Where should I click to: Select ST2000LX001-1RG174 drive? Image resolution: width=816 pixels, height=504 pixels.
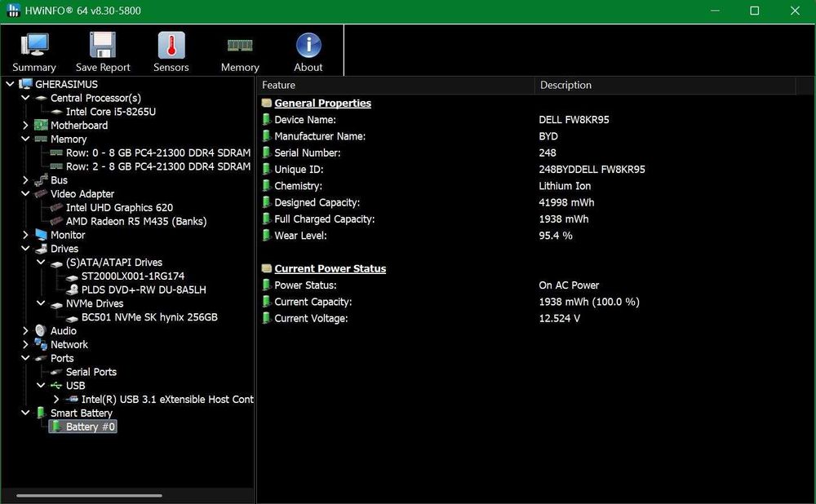coord(133,276)
